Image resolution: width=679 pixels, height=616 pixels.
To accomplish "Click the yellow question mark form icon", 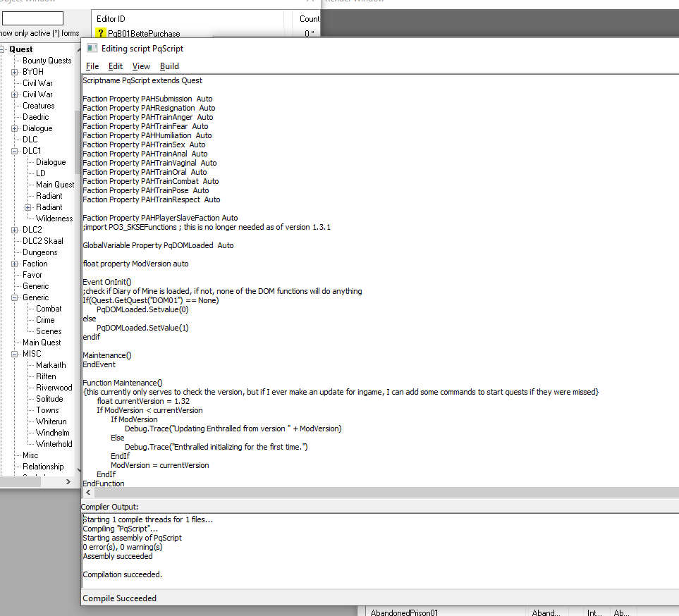I will [x=100, y=33].
